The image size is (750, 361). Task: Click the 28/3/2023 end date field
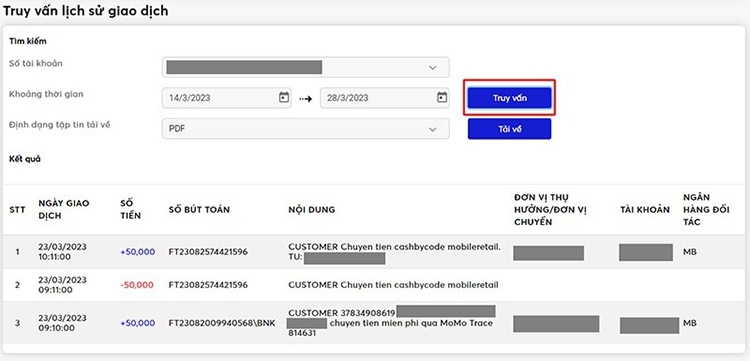coord(385,98)
